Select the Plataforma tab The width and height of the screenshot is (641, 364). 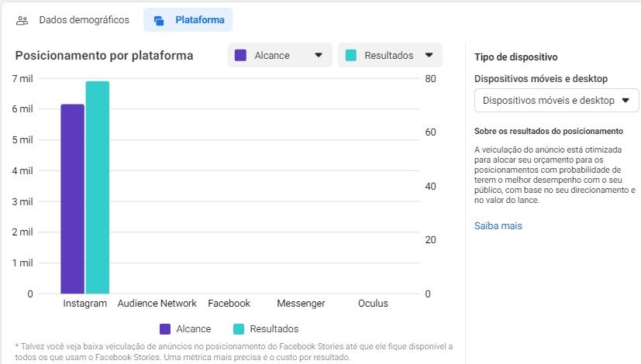[188, 20]
